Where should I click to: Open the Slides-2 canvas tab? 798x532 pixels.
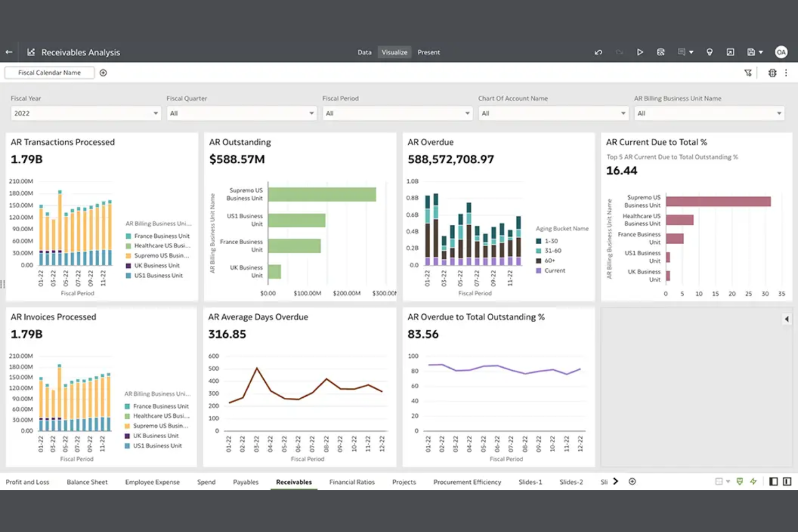click(571, 482)
